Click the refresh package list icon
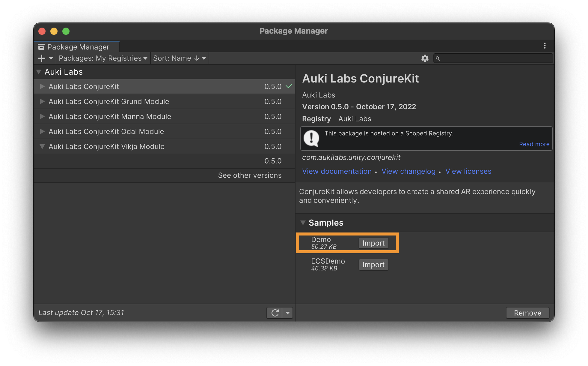The image size is (588, 366). point(275,313)
